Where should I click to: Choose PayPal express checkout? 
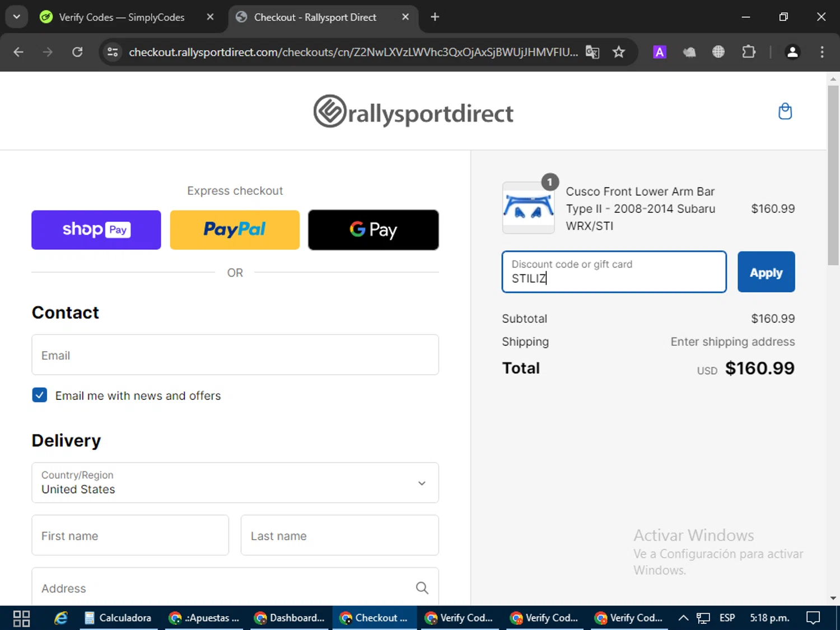pos(235,230)
